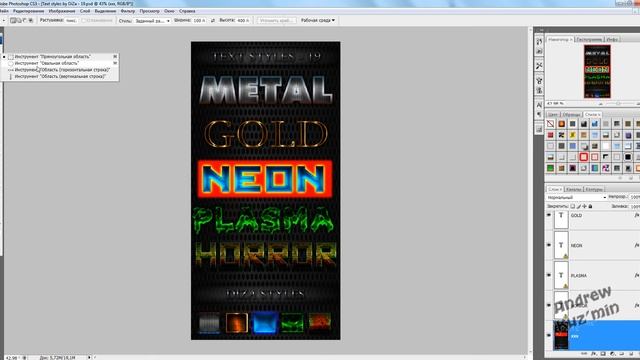Swap width and height values icon
Screen dimensions: 640x360
click(213, 20)
